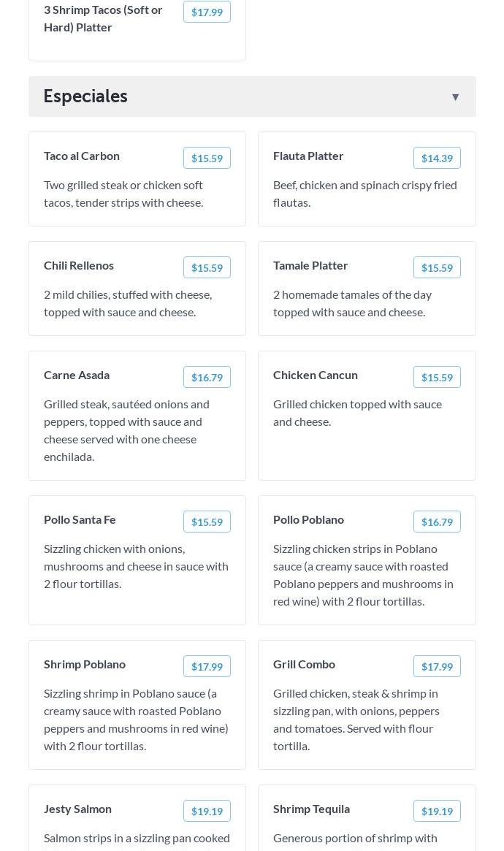Open the Taco al Carbon item title
Screen dimensions: 504x851
[82, 156]
